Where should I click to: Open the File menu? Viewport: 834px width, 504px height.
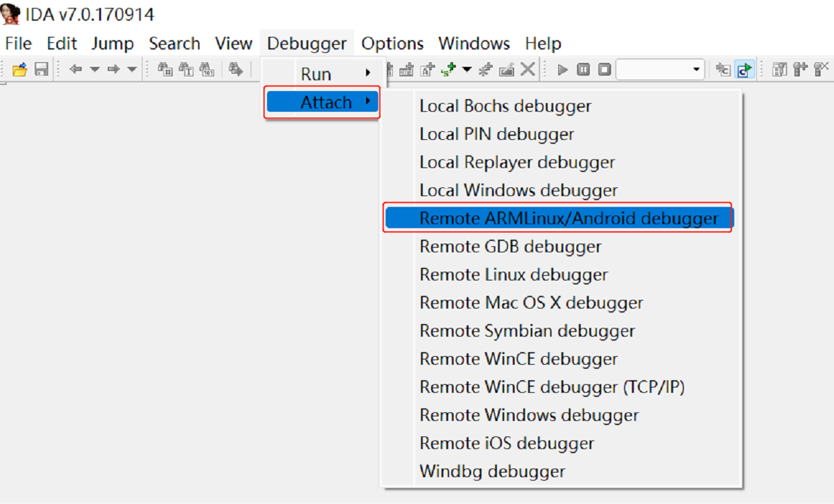pyautogui.click(x=18, y=44)
